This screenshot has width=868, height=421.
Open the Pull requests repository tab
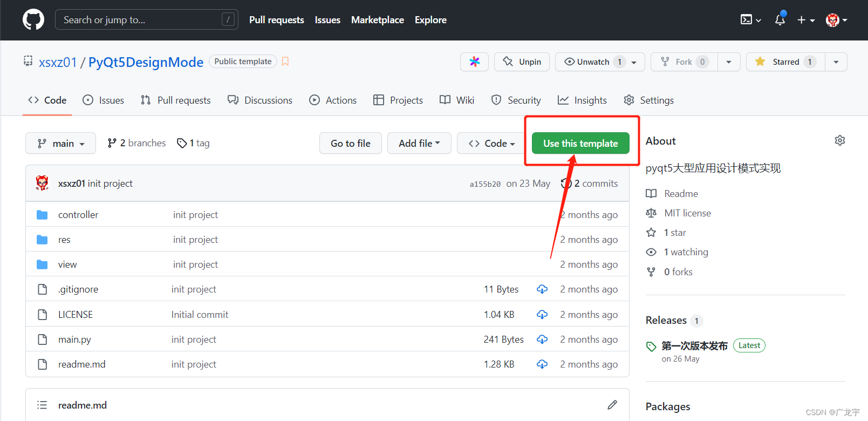pos(176,100)
